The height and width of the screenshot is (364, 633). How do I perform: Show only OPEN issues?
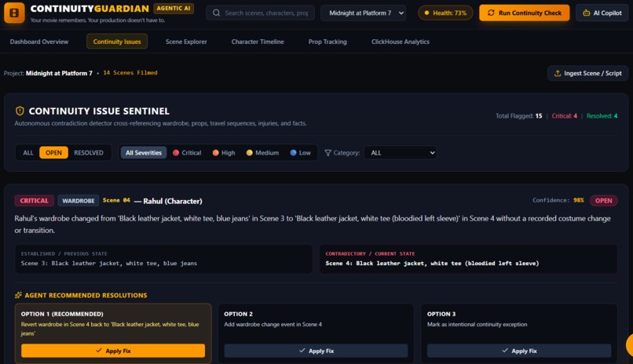pyautogui.click(x=53, y=153)
